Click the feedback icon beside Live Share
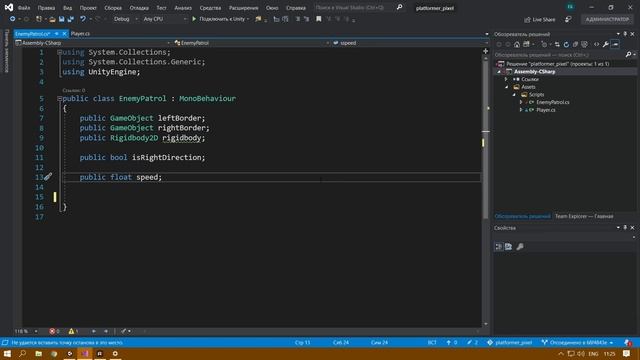640x360 pixels. (568, 20)
